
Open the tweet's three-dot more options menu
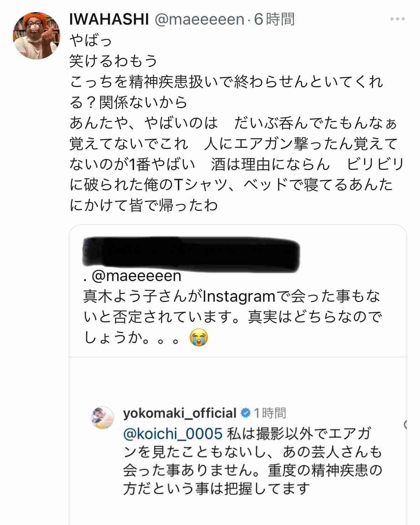[398, 19]
